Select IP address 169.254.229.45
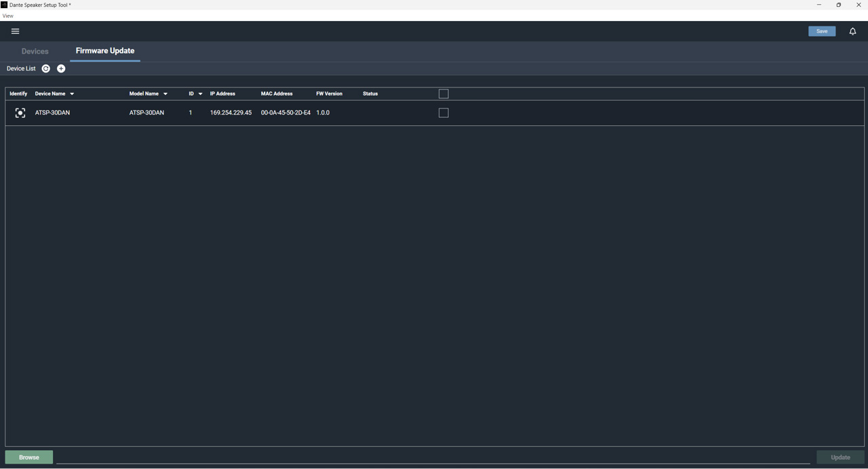Viewport: 868px width, 469px height. click(x=231, y=113)
